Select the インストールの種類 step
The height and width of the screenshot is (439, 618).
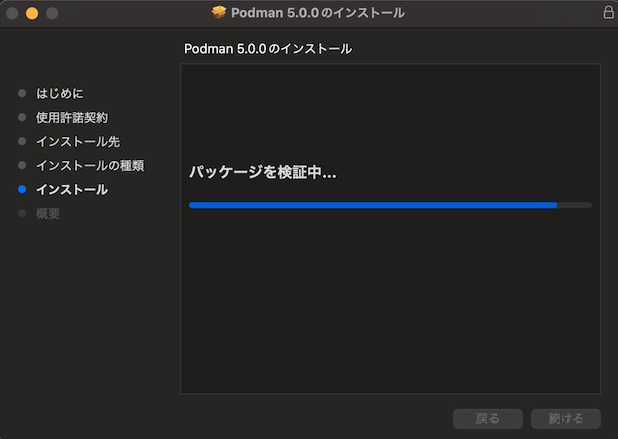90,166
